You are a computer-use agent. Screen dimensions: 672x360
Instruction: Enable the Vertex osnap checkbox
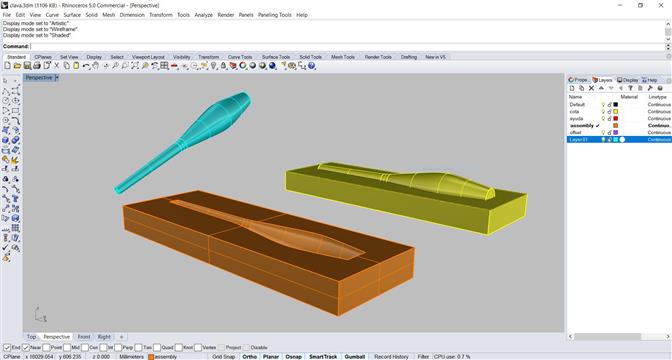(198, 348)
